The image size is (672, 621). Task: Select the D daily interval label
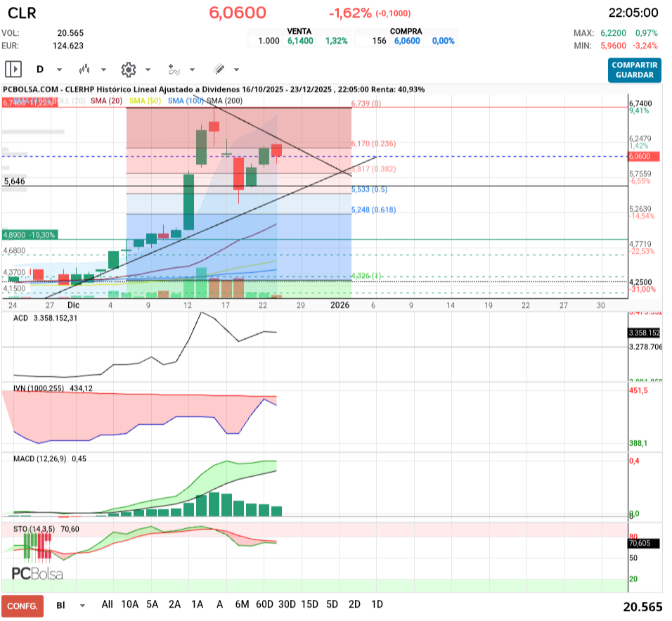[40, 69]
